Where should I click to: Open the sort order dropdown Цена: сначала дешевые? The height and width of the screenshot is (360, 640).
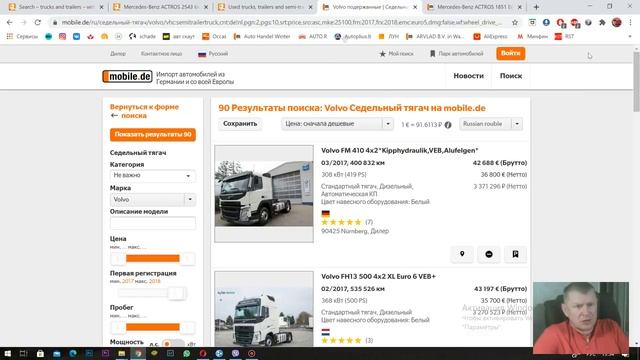point(337,124)
